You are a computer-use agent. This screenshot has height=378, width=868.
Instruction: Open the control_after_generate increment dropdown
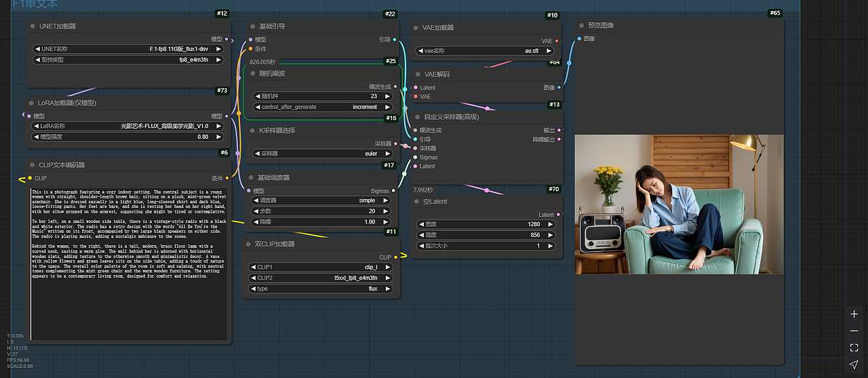pos(323,107)
